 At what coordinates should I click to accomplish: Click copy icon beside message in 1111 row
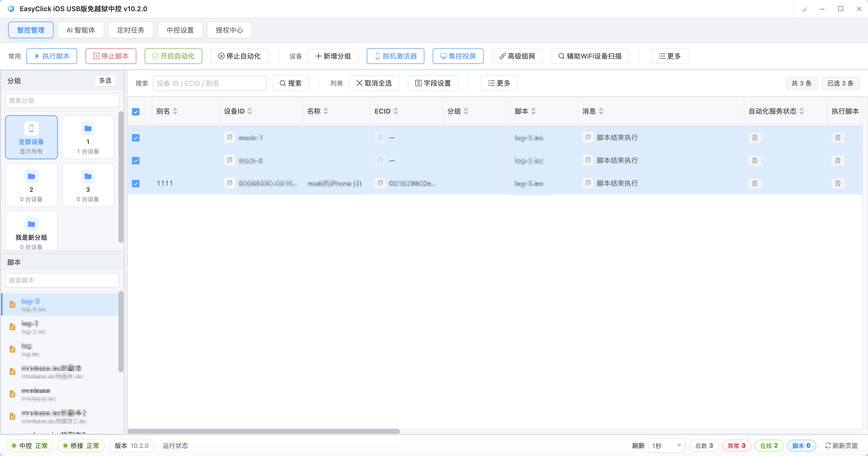pos(588,183)
